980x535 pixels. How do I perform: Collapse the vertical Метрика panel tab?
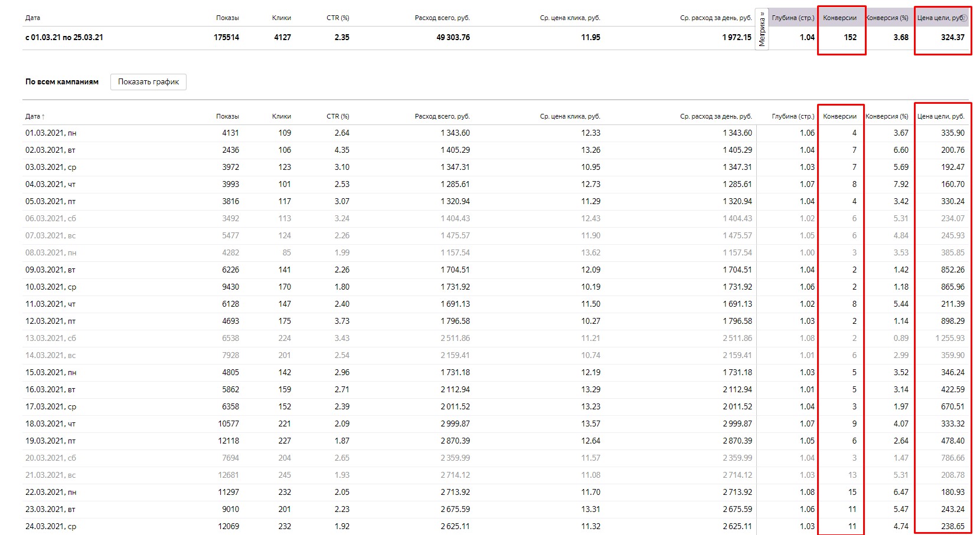tap(762, 30)
